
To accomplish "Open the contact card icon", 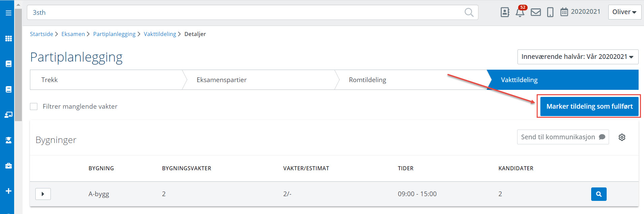I will pyautogui.click(x=505, y=12).
